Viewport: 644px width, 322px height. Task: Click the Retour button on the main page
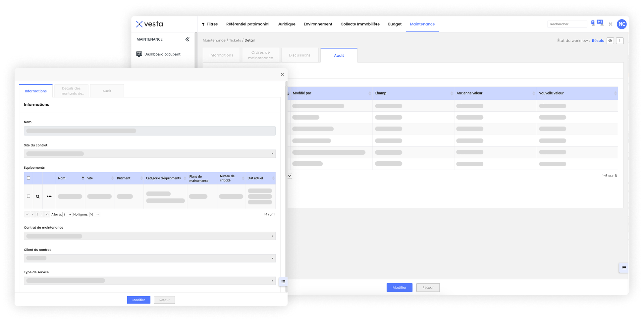coord(428,288)
